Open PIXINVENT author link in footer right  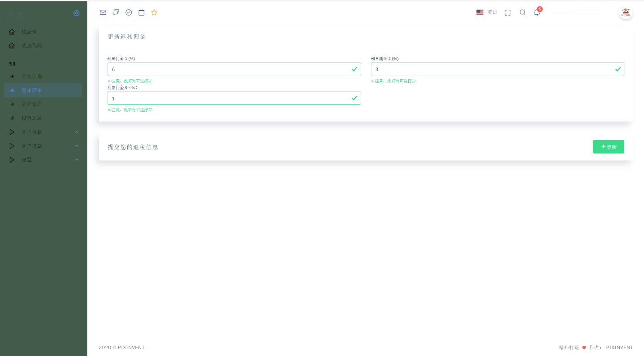tap(619, 347)
